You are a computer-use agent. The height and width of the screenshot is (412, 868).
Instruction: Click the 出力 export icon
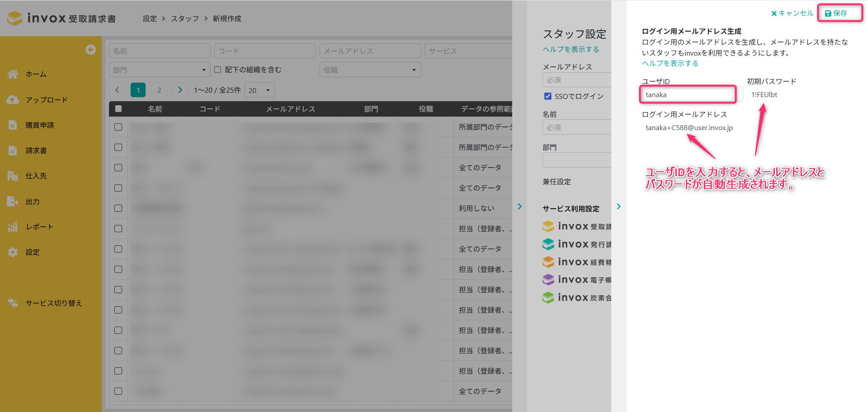(13, 201)
